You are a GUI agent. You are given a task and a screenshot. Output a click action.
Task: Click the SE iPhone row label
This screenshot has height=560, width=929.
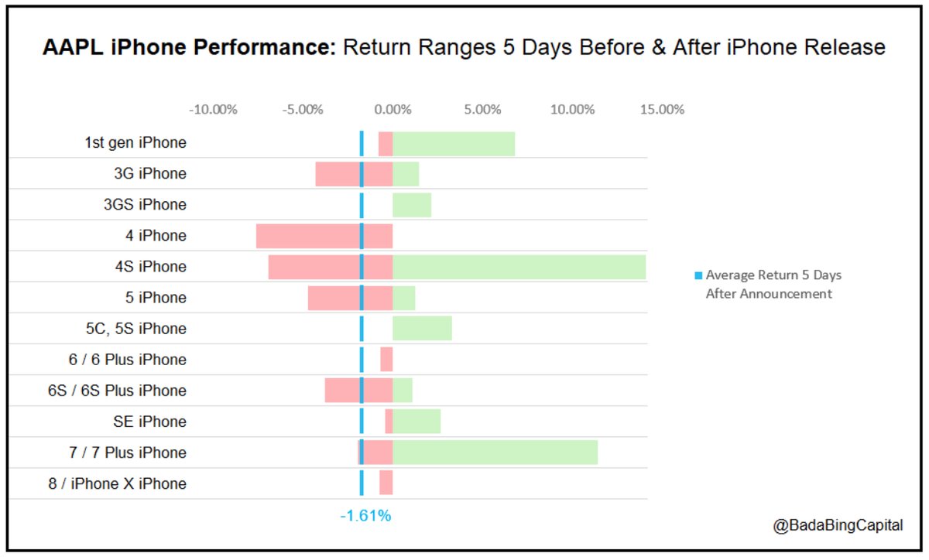(149, 422)
